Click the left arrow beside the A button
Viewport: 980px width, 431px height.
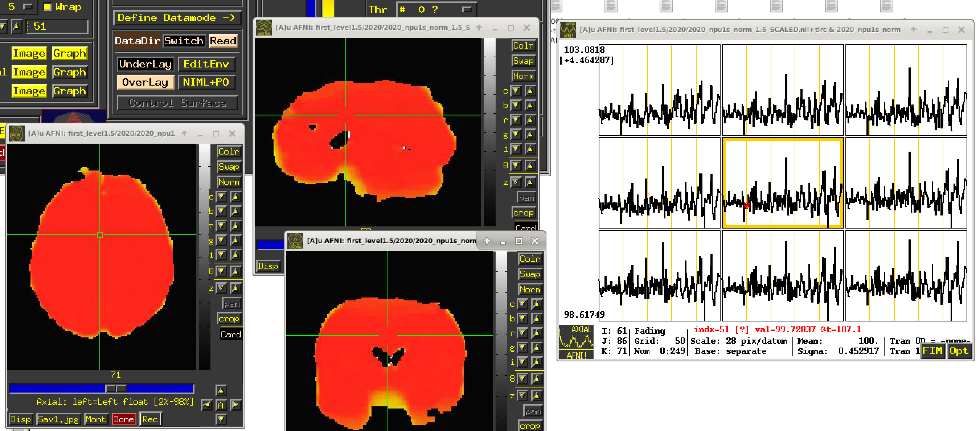[206, 405]
